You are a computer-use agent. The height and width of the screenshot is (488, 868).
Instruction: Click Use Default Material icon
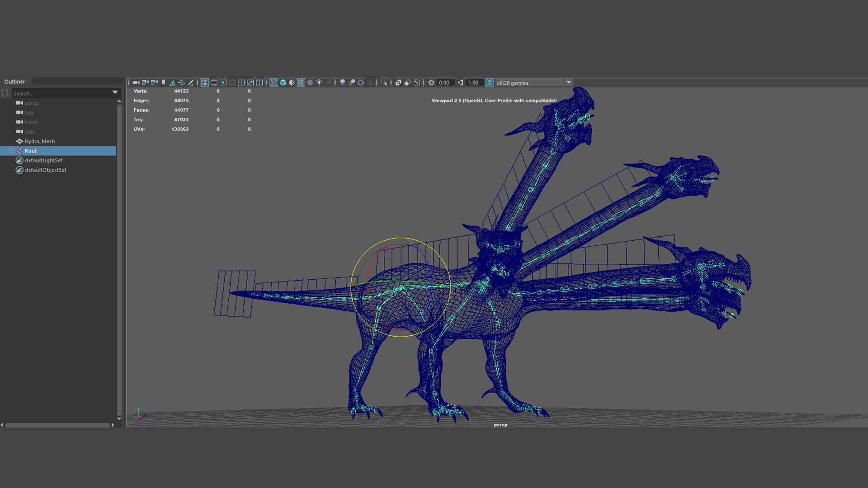point(292,83)
